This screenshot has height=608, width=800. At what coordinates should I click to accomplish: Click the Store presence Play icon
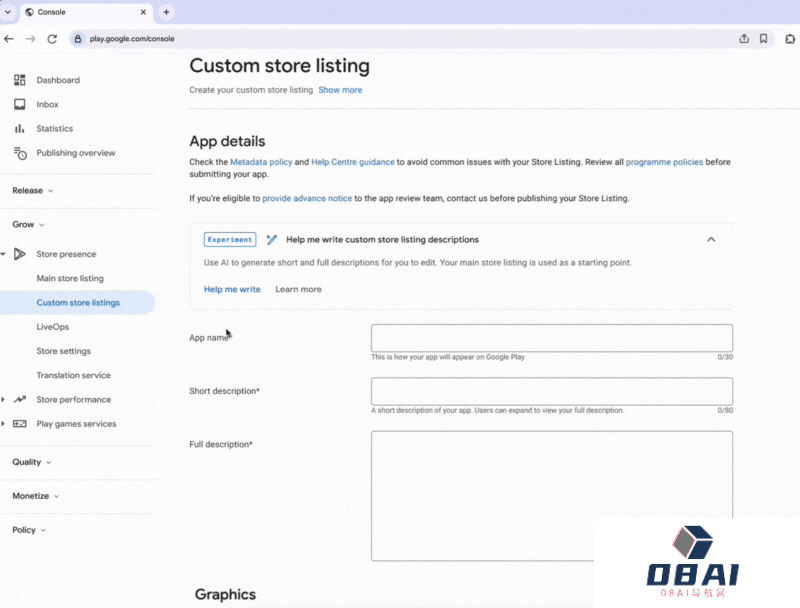point(19,254)
